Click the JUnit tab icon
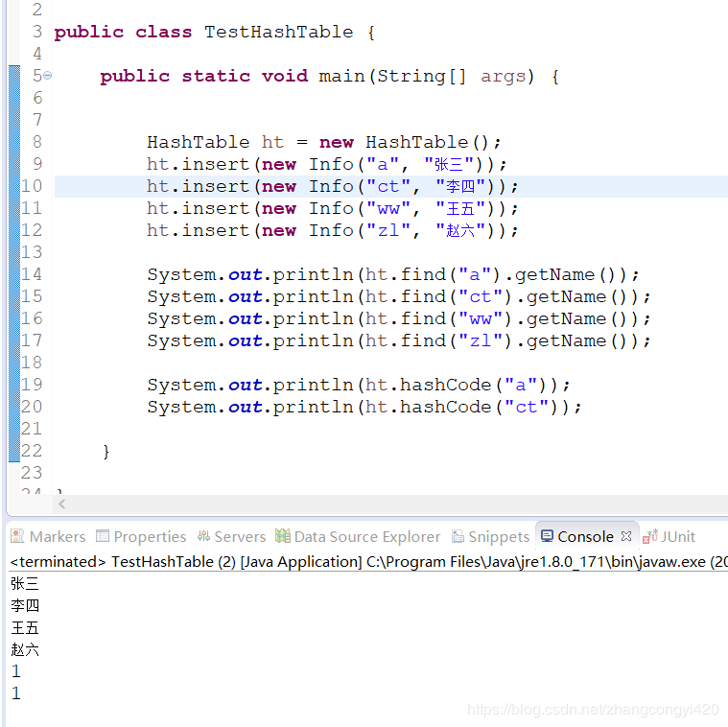Image resolution: width=728 pixels, height=727 pixels. click(x=650, y=536)
